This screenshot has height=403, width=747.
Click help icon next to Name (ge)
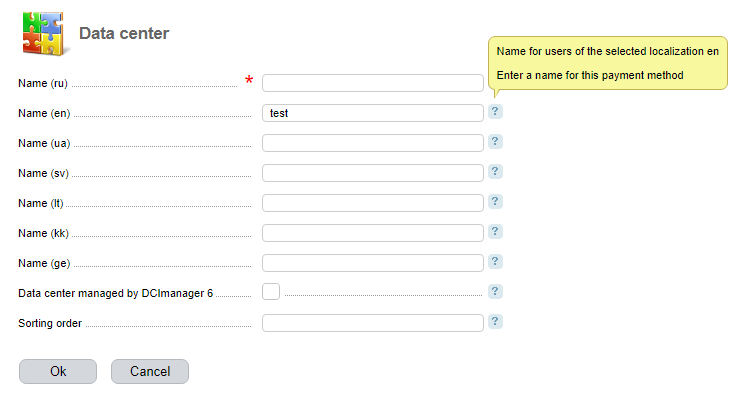click(495, 262)
